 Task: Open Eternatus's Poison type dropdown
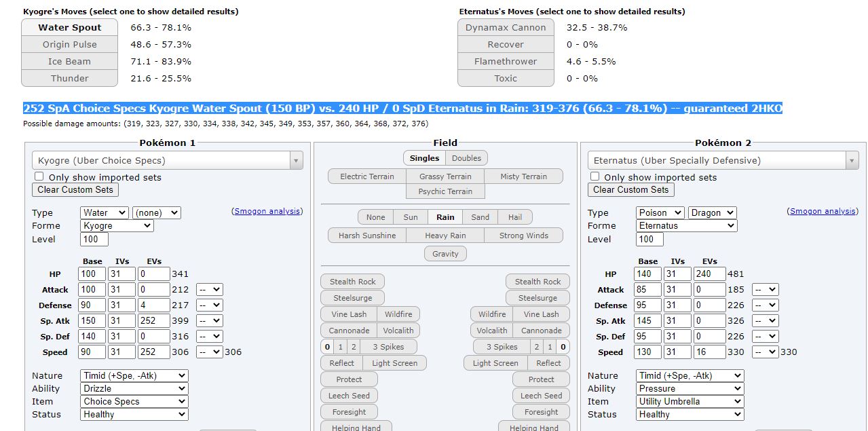[660, 212]
